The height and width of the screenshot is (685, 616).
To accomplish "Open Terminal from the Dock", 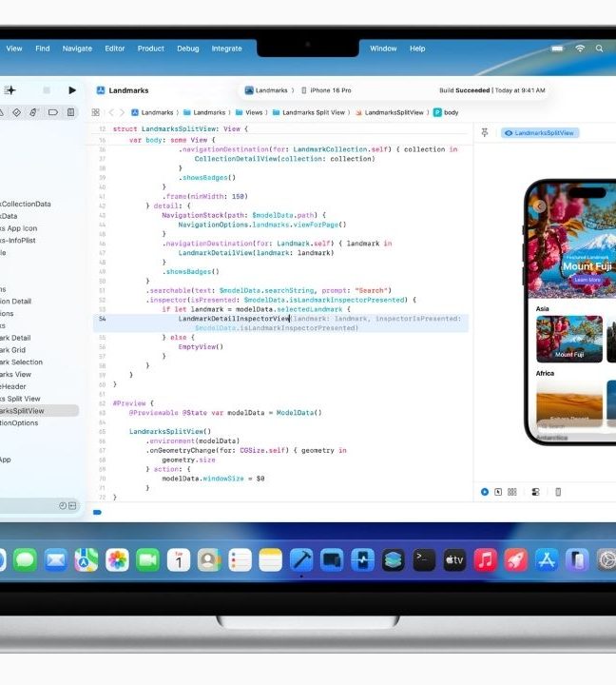I will [x=423, y=559].
